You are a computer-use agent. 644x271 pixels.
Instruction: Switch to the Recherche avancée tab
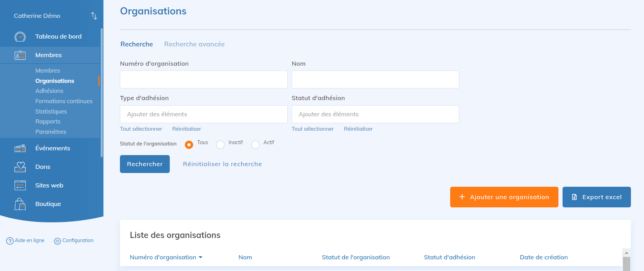click(x=194, y=44)
